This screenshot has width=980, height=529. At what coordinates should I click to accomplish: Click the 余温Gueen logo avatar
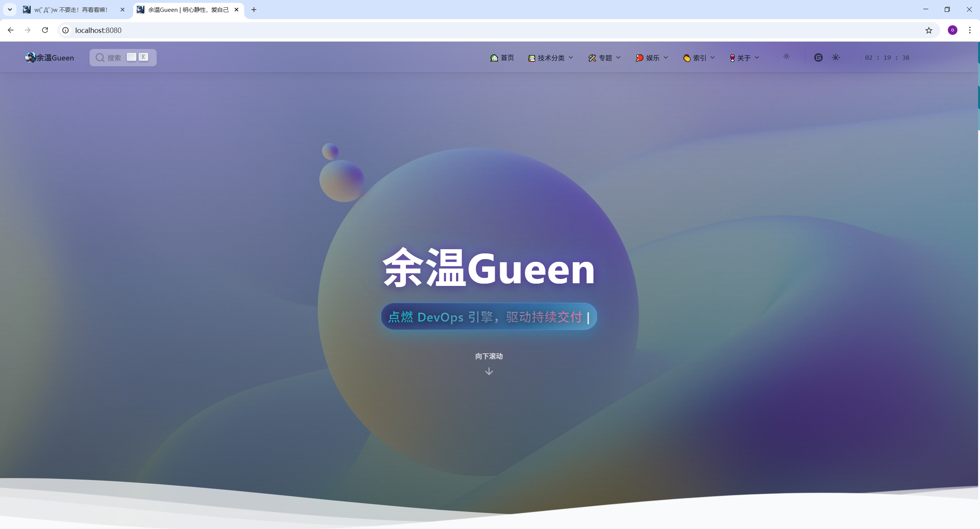(30, 57)
